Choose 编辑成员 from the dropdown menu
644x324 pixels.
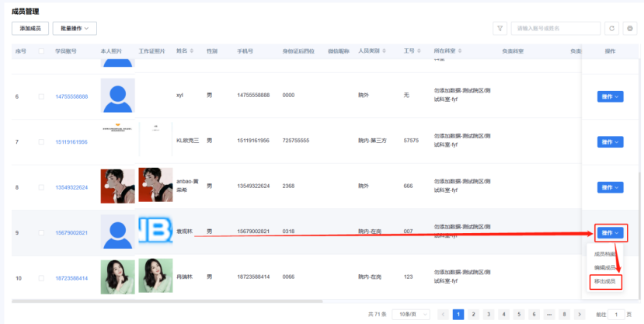coord(604,268)
